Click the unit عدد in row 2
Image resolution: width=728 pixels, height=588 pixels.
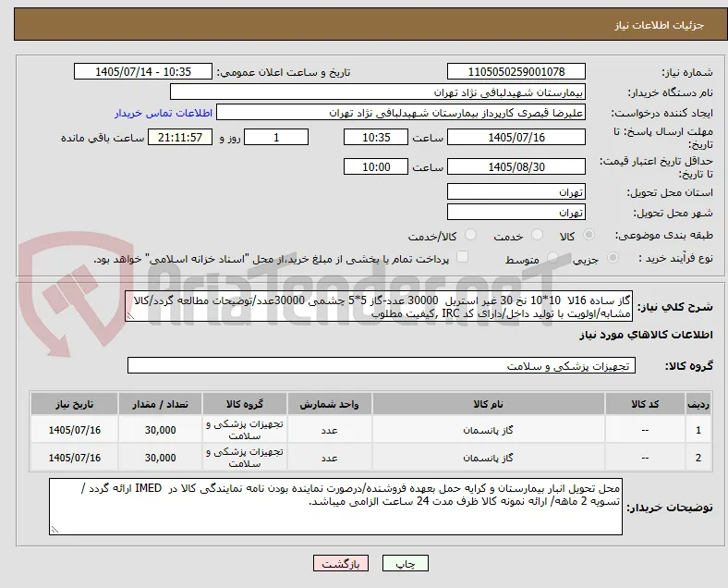point(329,459)
